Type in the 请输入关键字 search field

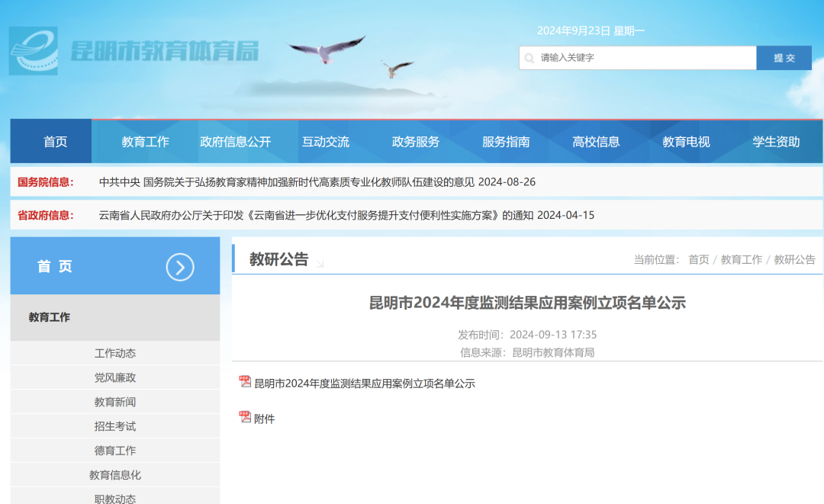(645, 58)
